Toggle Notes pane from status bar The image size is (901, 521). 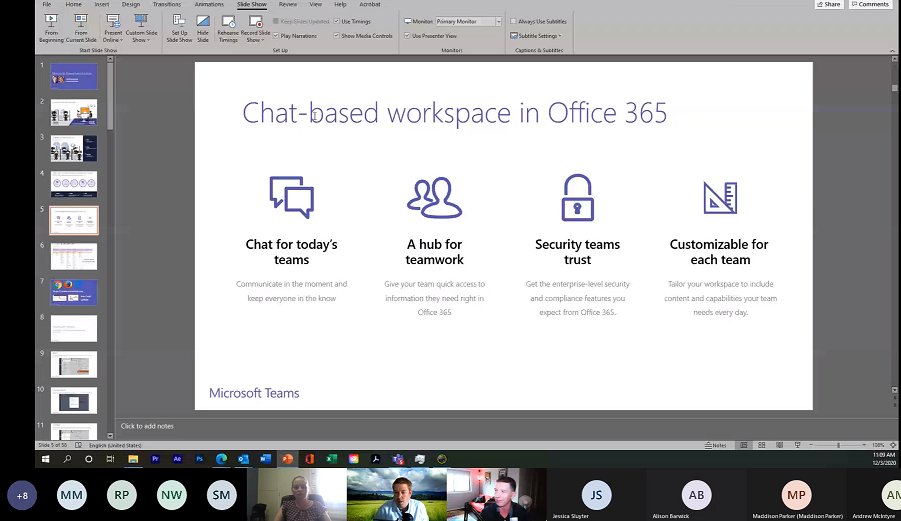click(x=715, y=445)
